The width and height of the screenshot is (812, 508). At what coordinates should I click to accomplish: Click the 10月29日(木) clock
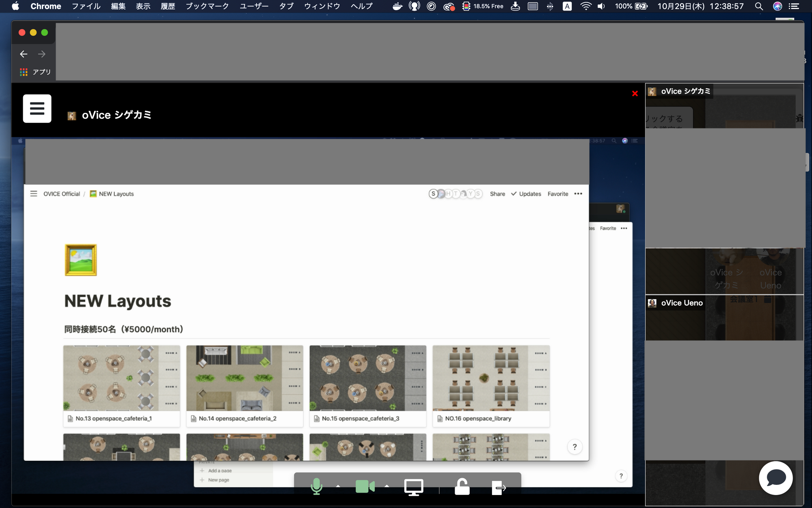[x=700, y=6]
